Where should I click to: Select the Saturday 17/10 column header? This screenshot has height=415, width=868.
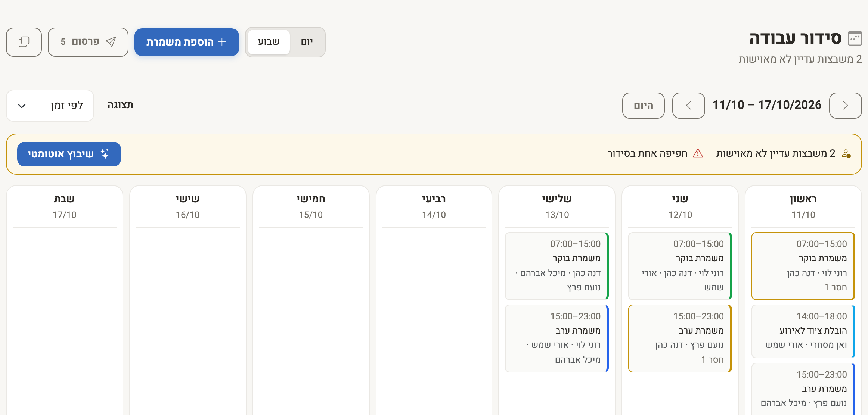tap(64, 206)
